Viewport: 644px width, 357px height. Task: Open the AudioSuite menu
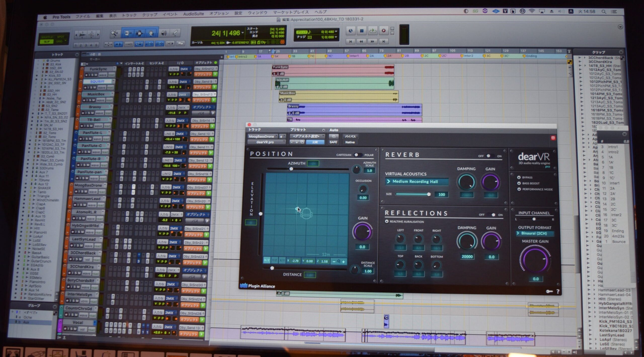(193, 14)
